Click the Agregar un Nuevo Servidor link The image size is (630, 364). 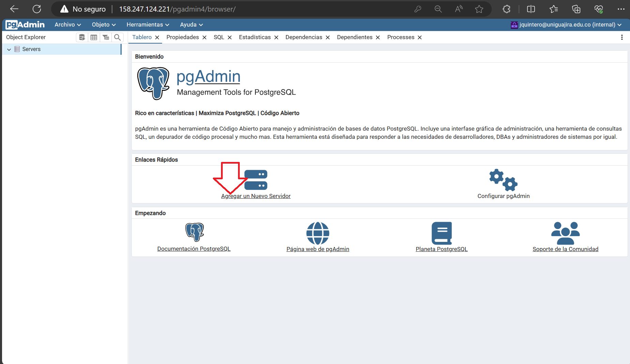(256, 196)
